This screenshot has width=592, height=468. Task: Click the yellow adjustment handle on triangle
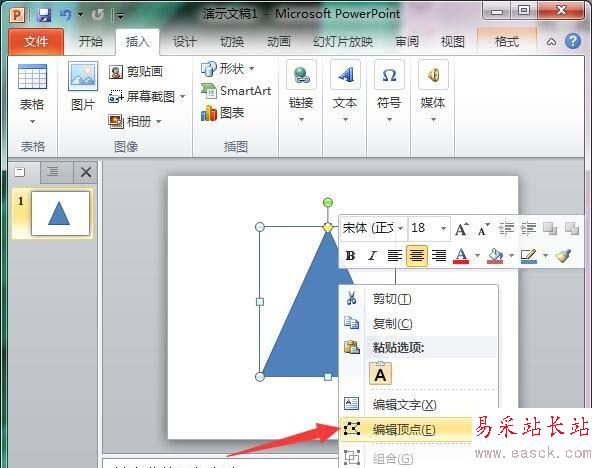[328, 227]
